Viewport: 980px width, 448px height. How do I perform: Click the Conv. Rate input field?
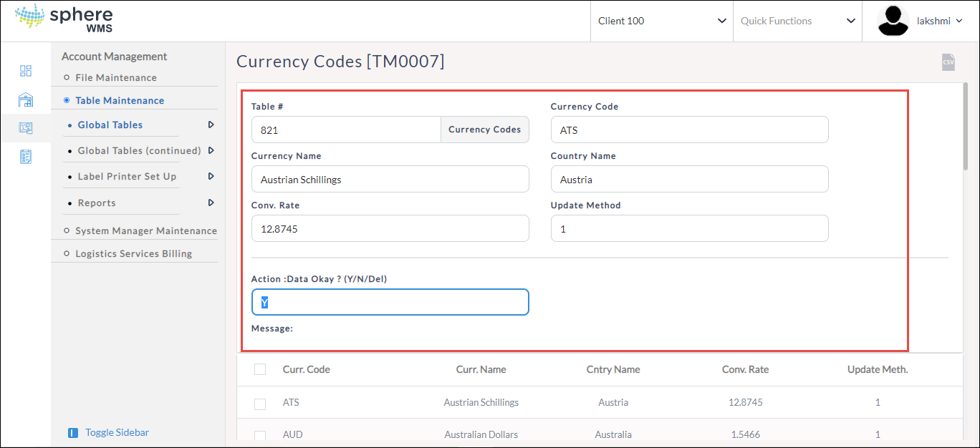390,229
